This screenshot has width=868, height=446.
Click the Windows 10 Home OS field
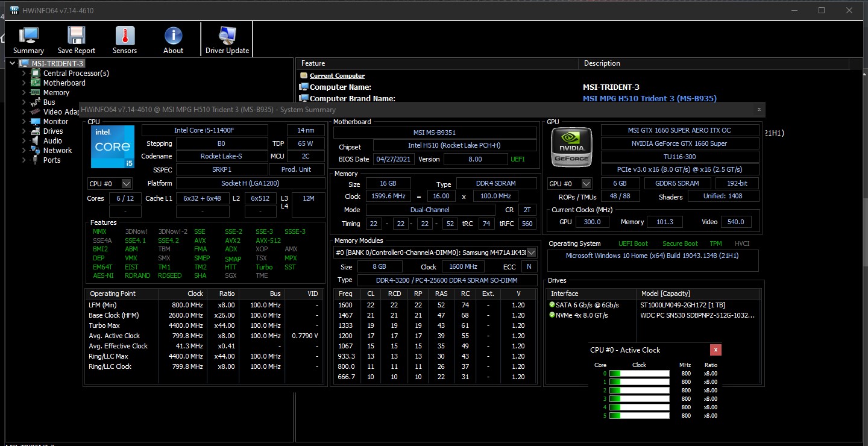tap(653, 260)
